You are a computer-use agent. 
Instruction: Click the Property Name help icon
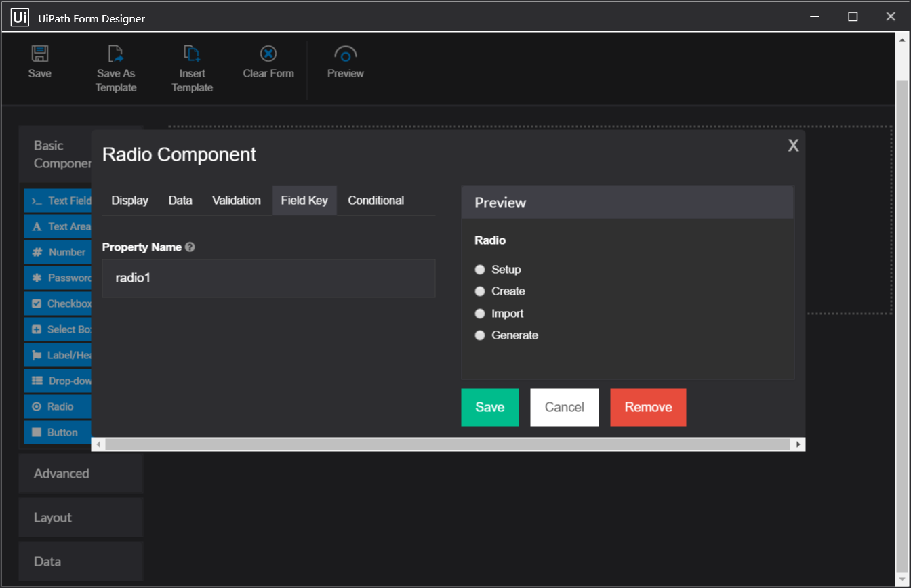coord(188,247)
